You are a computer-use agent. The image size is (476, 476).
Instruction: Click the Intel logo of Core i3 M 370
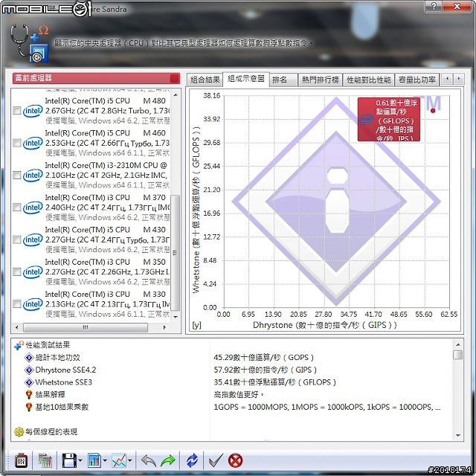point(33,208)
